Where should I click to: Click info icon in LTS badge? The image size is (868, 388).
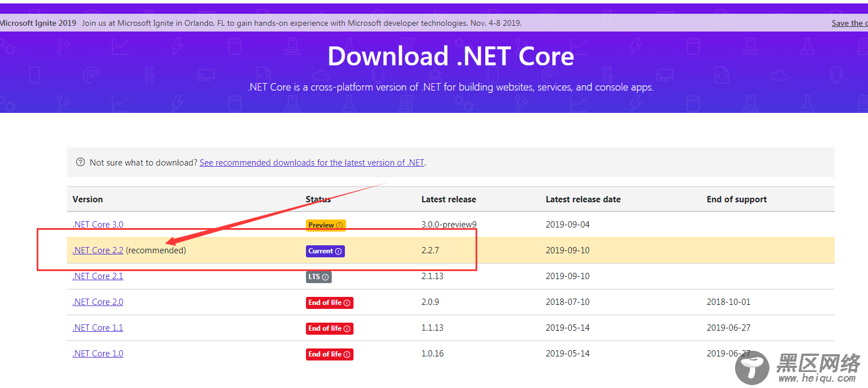[325, 277]
